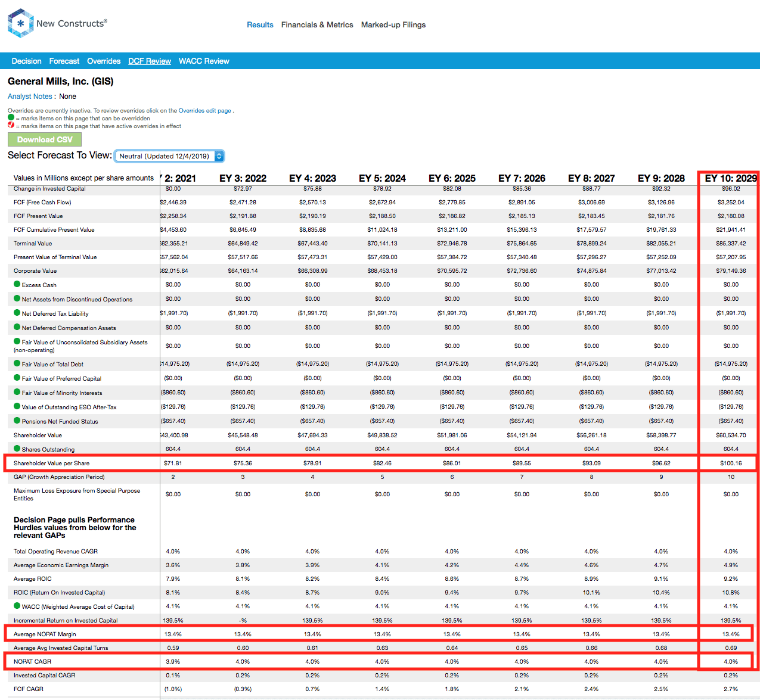
Task: Open the Analyst Notes link
Action: (x=30, y=97)
